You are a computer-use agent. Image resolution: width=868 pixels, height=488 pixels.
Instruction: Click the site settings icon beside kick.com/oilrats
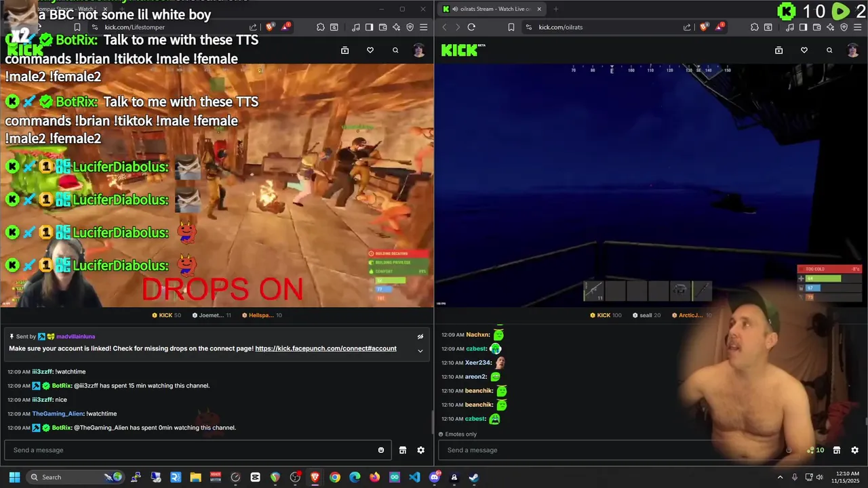(528, 27)
